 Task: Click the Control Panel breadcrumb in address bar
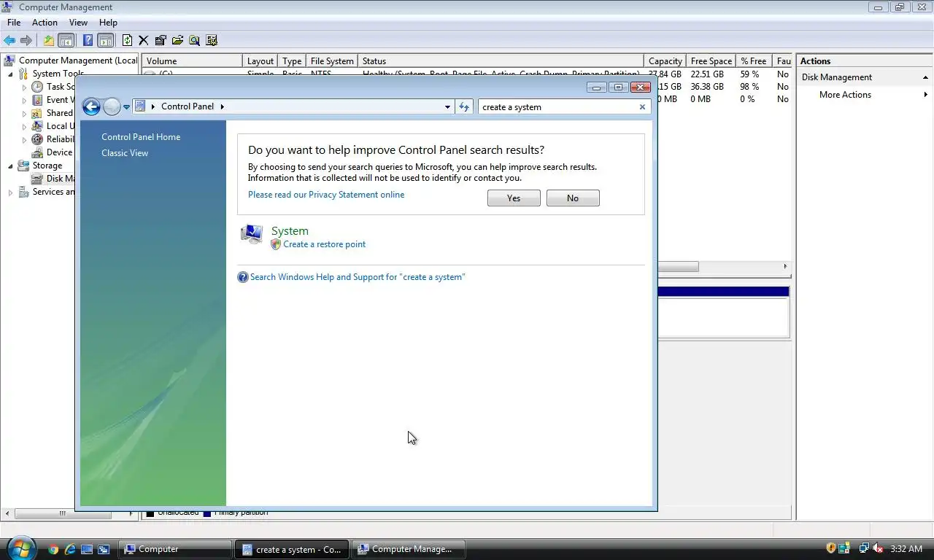pyautogui.click(x=188, y=106)
